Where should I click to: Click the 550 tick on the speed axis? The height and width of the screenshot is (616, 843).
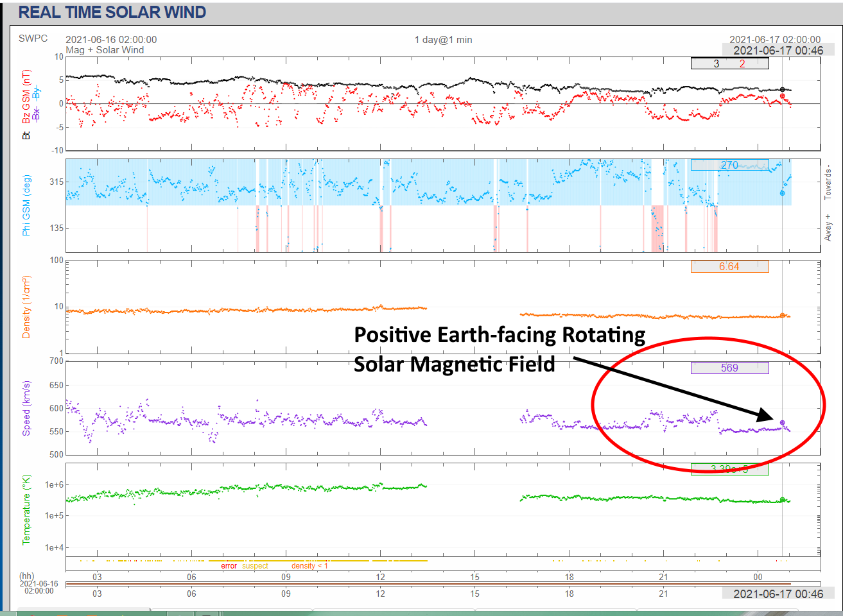[56, 431]
